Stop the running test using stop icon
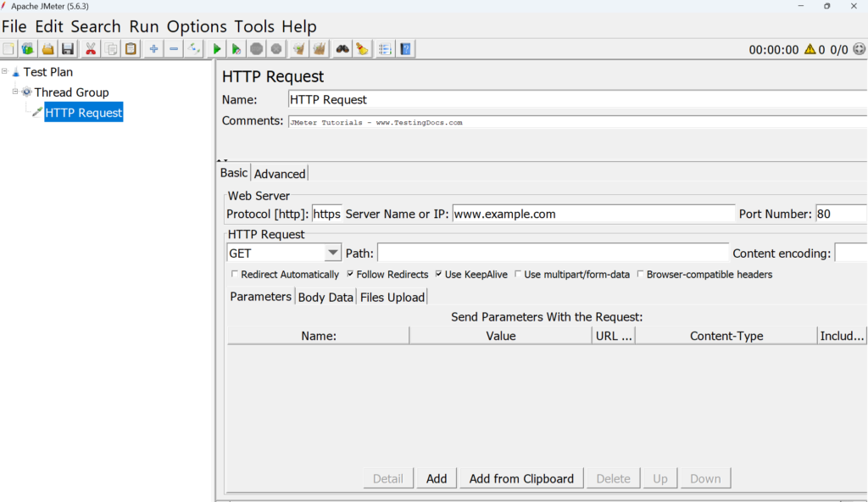The width and height of the screenshot is (868, 502). pyautogui.click(x=255, y=48)
